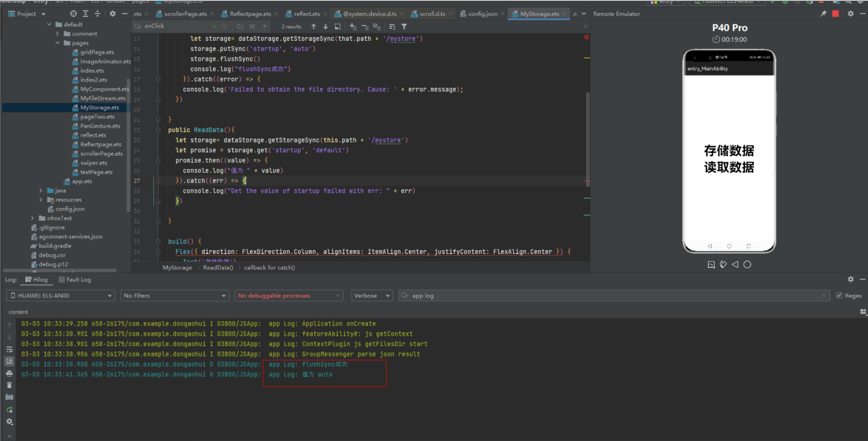868x441 pixels.
Task: Click the app log search field
Action: pyautogui.click(x=614, y=296)
